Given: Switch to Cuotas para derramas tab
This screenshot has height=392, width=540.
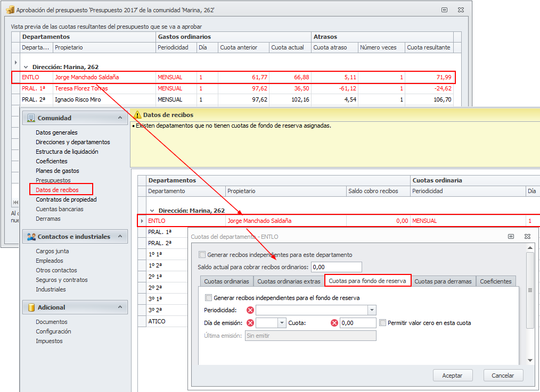Looking at the screenshot, I should point(443,281).
